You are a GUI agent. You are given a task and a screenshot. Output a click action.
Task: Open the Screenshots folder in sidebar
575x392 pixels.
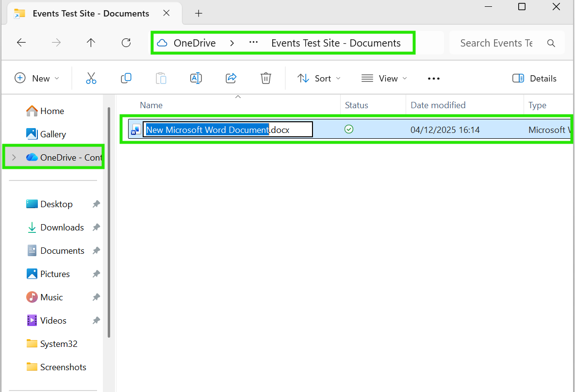[56, 367]
